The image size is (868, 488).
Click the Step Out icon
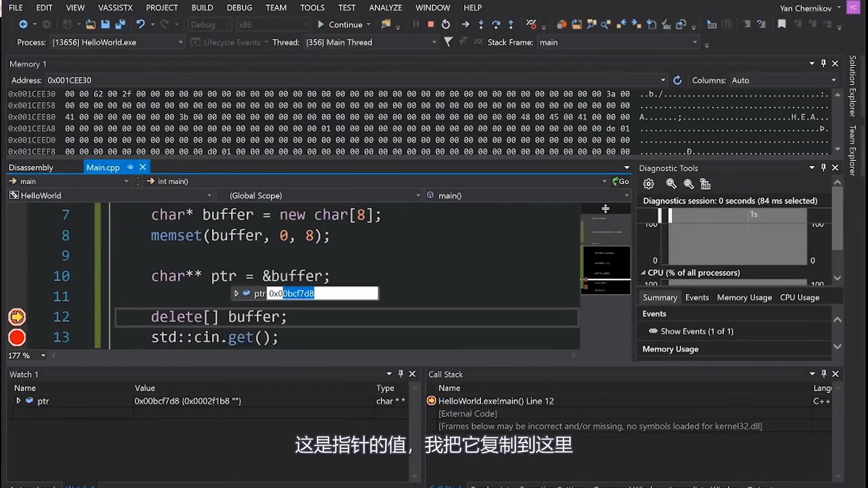[511, 24]
